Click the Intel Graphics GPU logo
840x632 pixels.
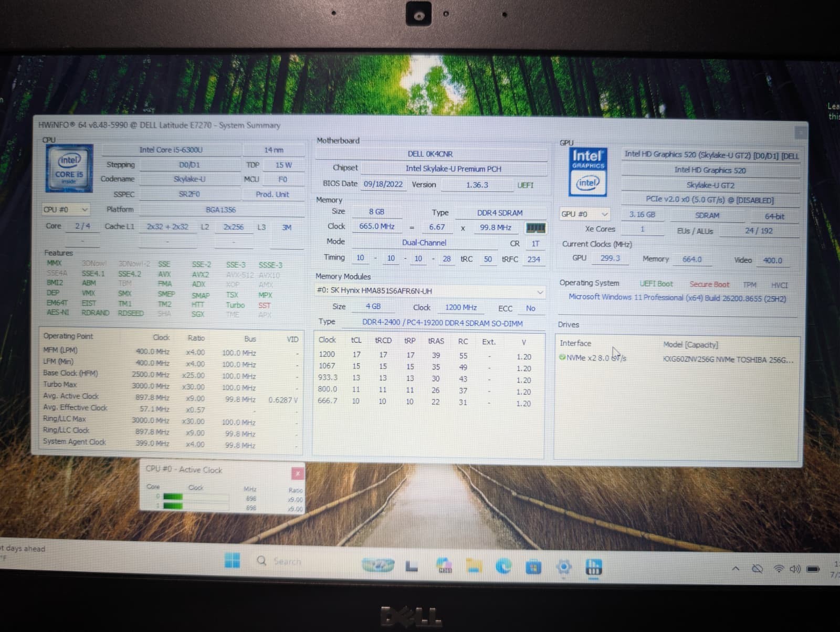pyautogui.click(x=587, y=172)
